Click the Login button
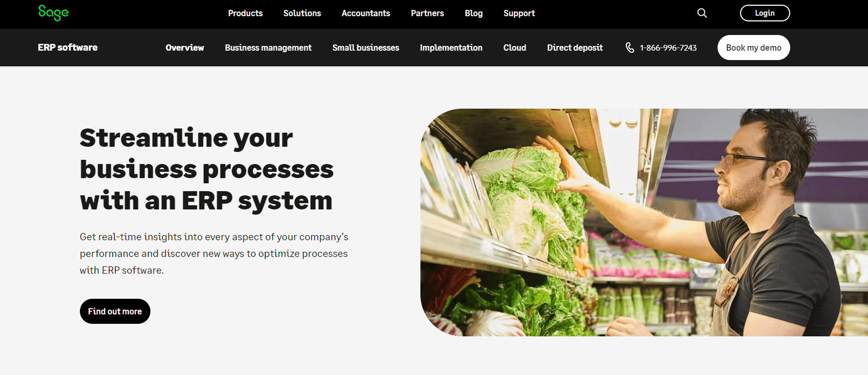868x375 pixels. 765,13
